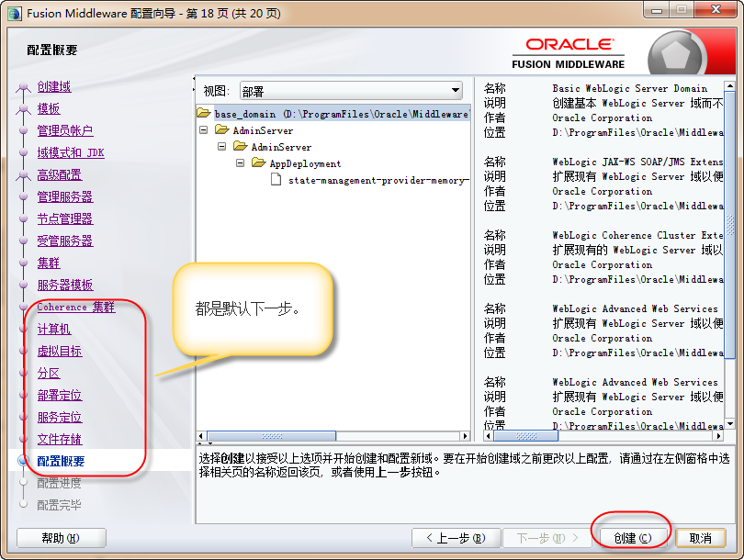Collapse the top-level AdminServer tree node
The width and height of the screenshot is (744, 560).
(x=204, y=130)
